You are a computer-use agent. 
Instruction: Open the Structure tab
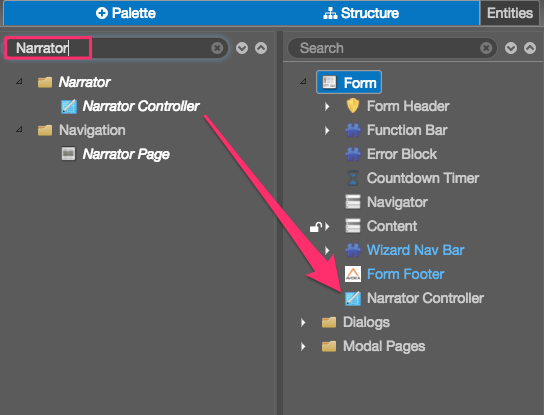(361, 13)
